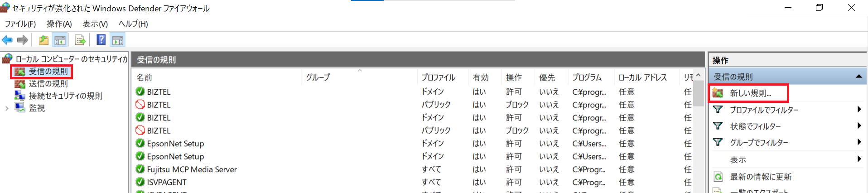Click the firewall app icon in title bar
The height and width of the screenshot is (193, 868).
(5, 8)
